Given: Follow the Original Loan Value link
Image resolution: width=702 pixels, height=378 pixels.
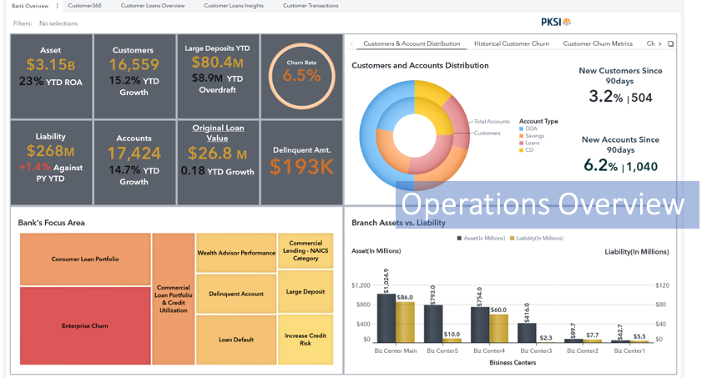Looking at the screenshot, I should click(x=218, y=133).
